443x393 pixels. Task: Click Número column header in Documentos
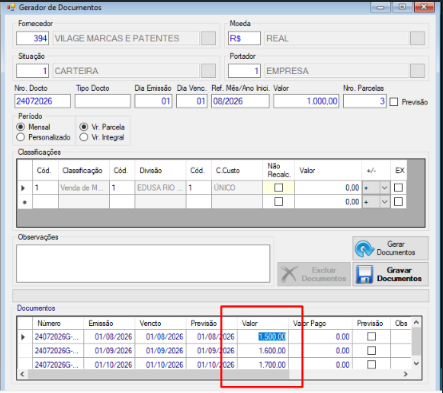(58, 323)
